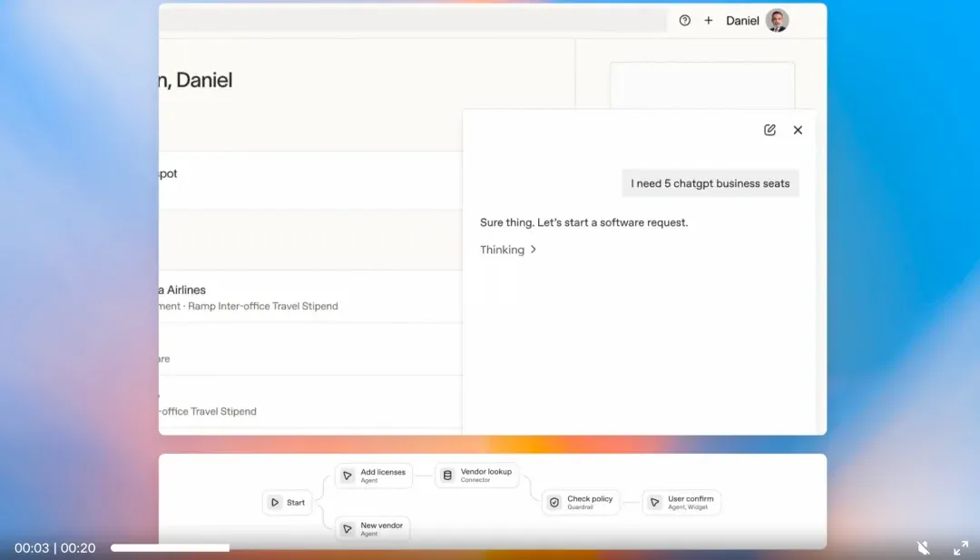This screenshot has width=980, height=560.
Task: Select the User confirm agent node
Action: tap(681, 503)
